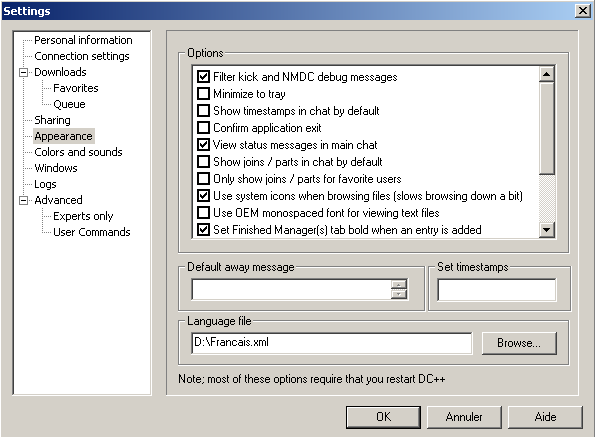Click the Default away message text box

[291, 289]
